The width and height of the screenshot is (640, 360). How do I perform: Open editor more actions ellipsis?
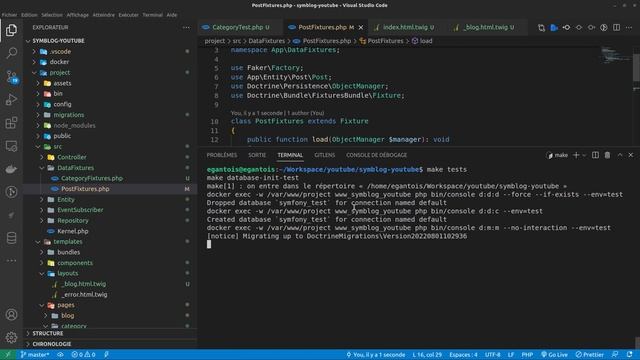[629, 27]
